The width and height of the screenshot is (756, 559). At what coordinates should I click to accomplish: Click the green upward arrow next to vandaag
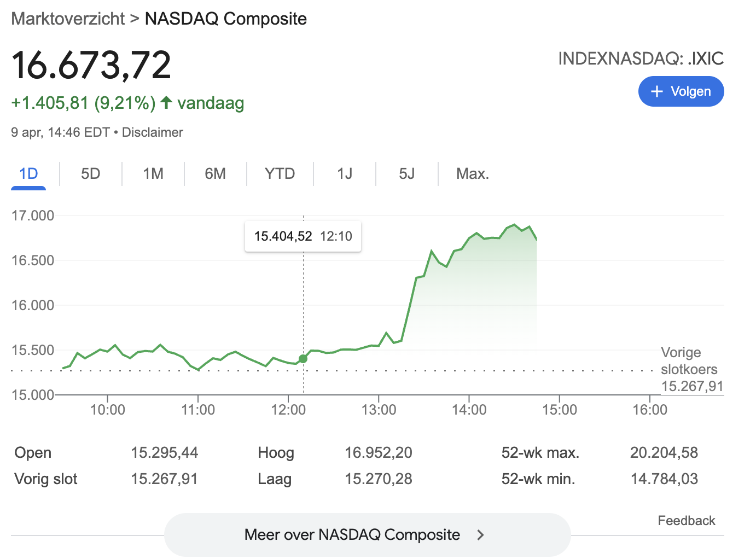(167, 102)
